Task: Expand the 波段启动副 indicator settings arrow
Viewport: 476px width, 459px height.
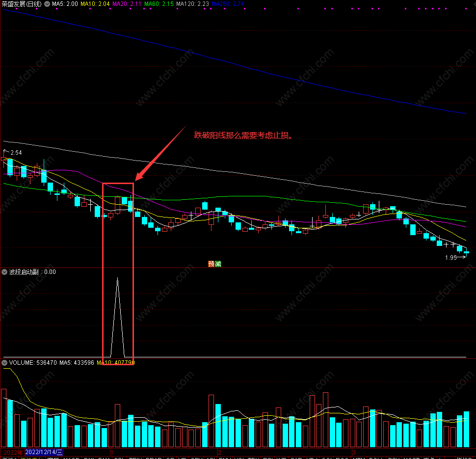Action: click(x=4, y=272)
